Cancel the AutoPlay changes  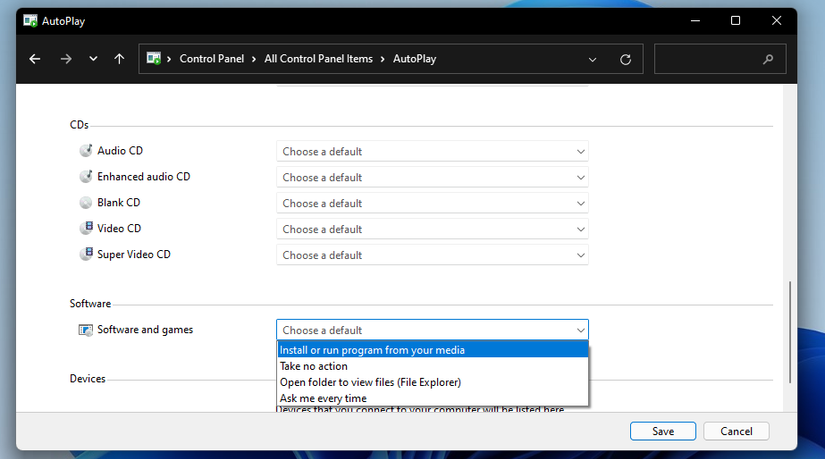pos(736,431)
